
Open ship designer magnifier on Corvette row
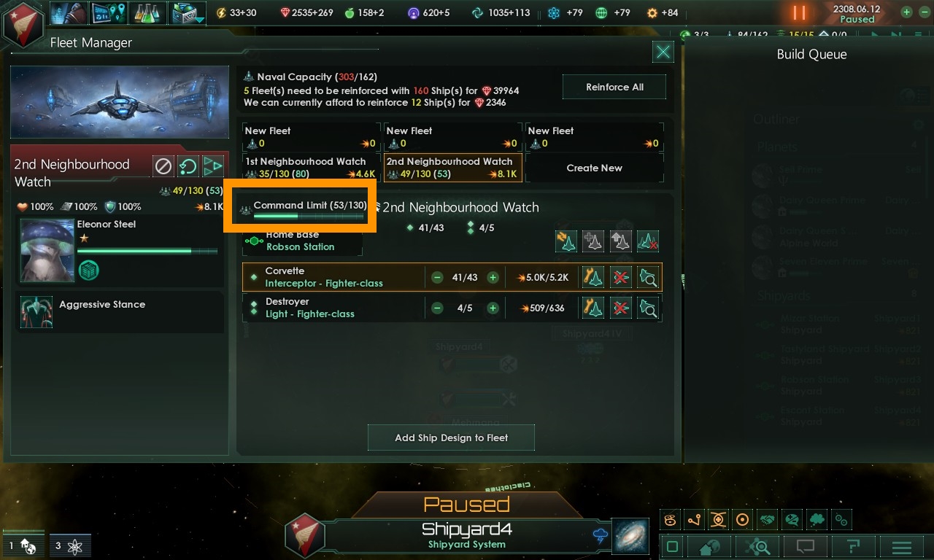point(648,277)
